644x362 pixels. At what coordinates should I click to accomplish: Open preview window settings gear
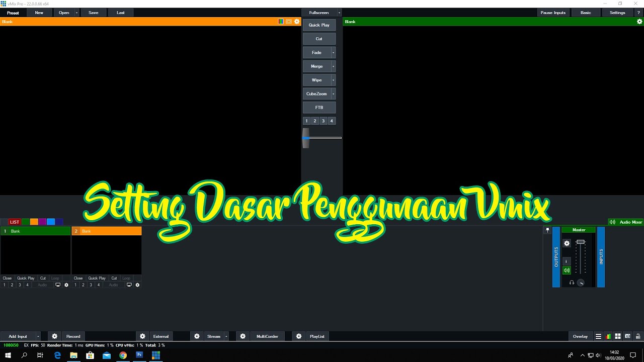coord(297,22)
